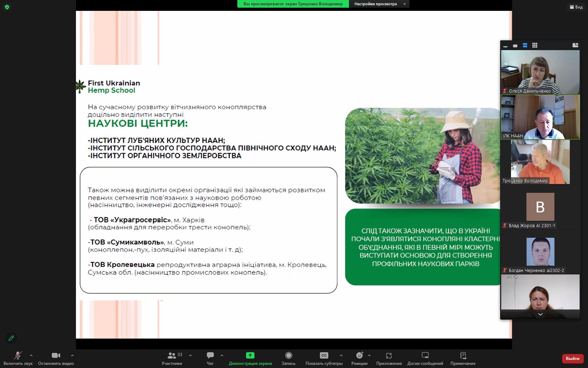Click the muted mic icon on Богдан Черненко
Viewport: 588px width, 368px height.
tap(505, 270)
